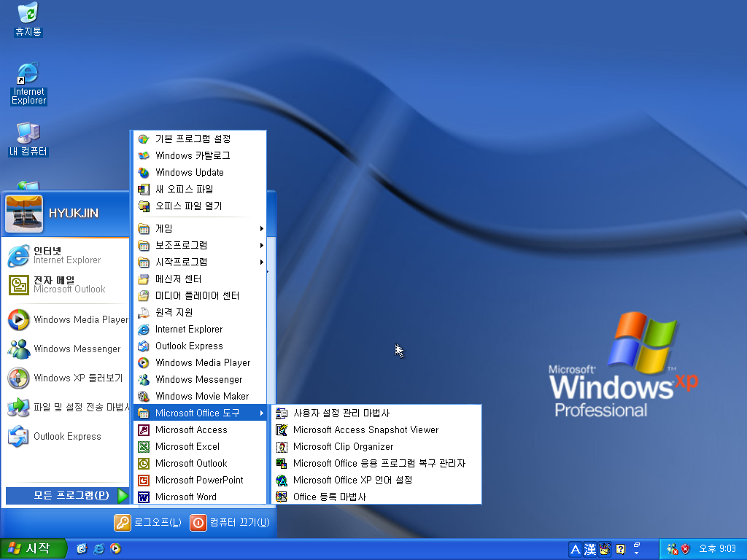The height and width of the screenshot is (560, 747).
Task: Click 로그오프(L) button
Action: click(148, 522)
